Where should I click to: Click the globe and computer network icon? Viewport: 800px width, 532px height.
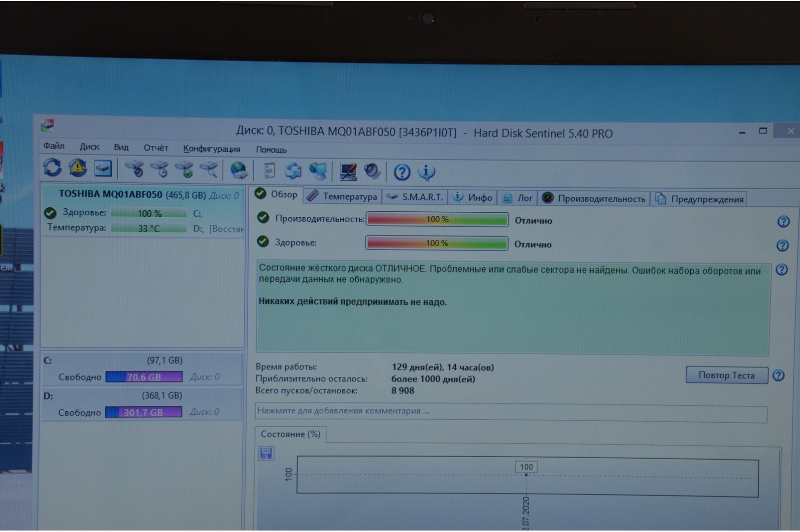click(x=318, y=171)
